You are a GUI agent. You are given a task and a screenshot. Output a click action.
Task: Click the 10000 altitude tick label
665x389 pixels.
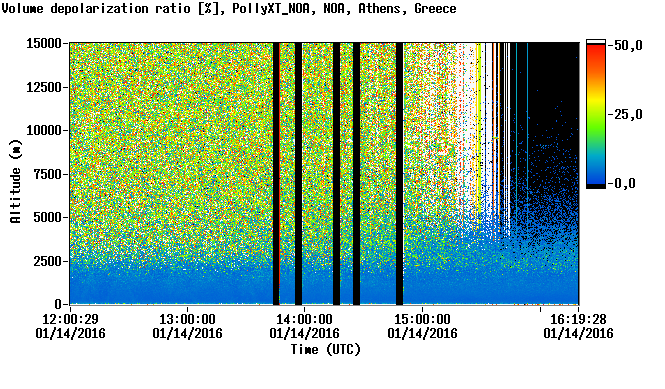click(44, 130)
